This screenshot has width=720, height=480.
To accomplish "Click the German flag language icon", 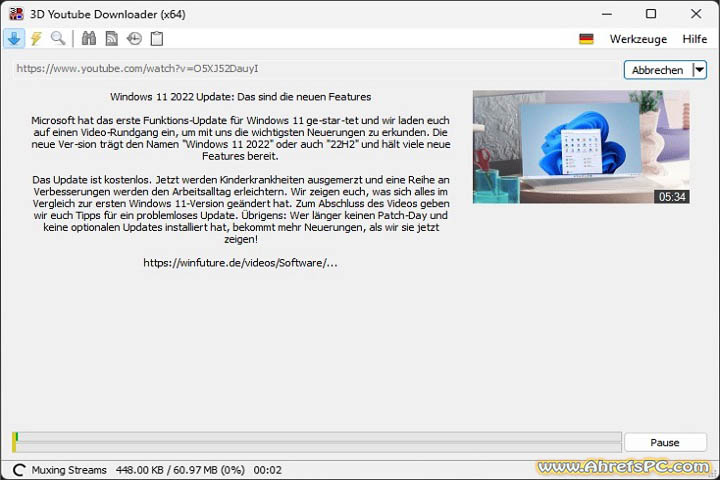I will (x=586, y=39).
